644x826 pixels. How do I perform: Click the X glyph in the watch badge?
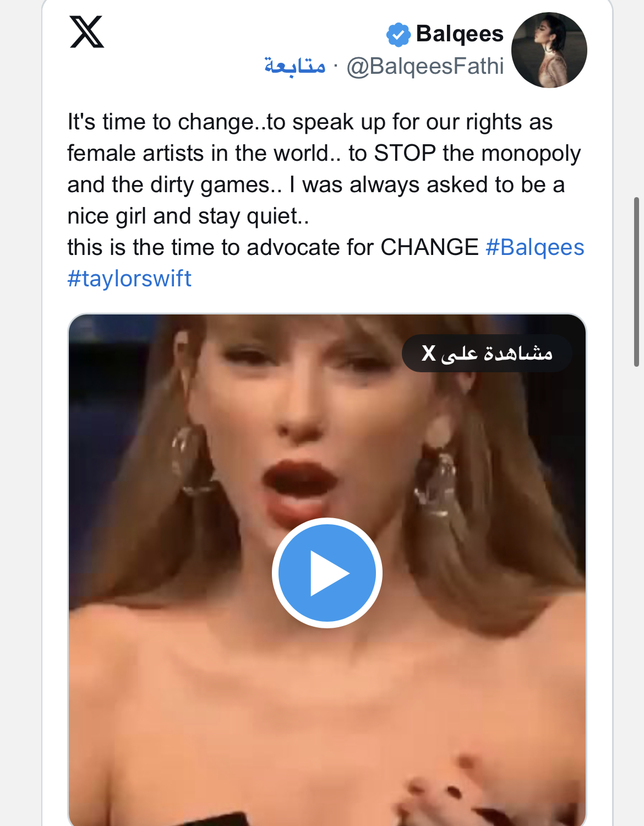point(429,353)
